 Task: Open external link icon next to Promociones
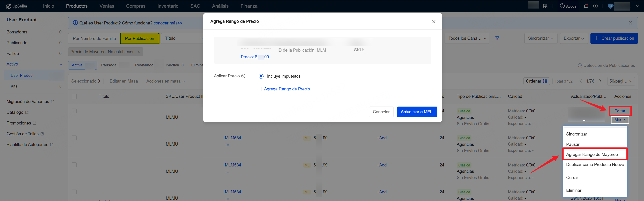click(x=35, y=123)
